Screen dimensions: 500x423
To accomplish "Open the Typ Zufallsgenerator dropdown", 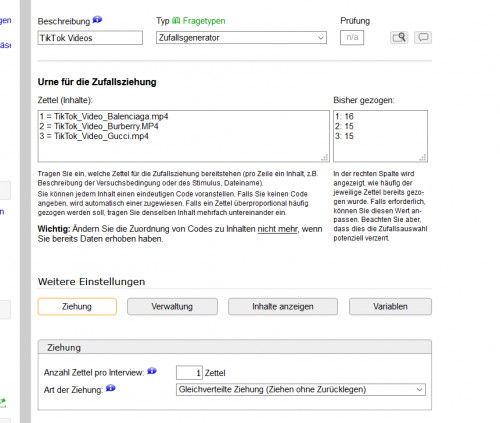I will (241, 38).
